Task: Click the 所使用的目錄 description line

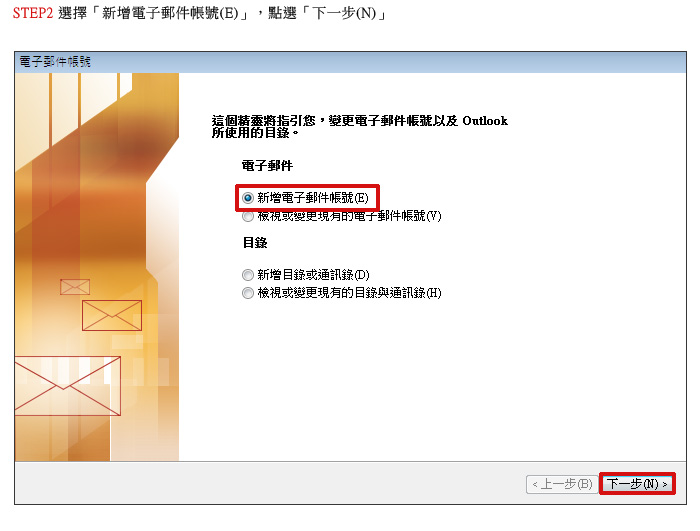Action: (x=255, y=133)
